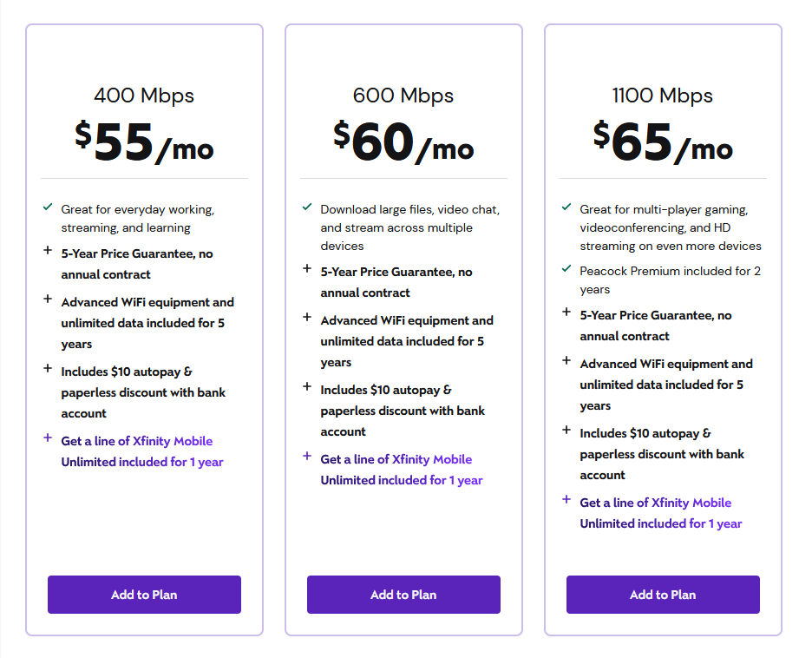812x658 pixels.
Task: Click the checkmark beside multi-player gaming
Action: [x=566, y=207]
